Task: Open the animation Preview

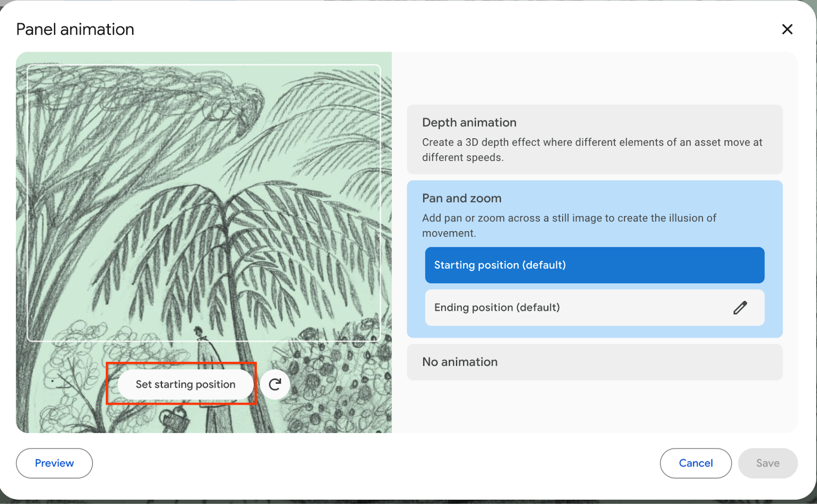Action: point(54,463)
